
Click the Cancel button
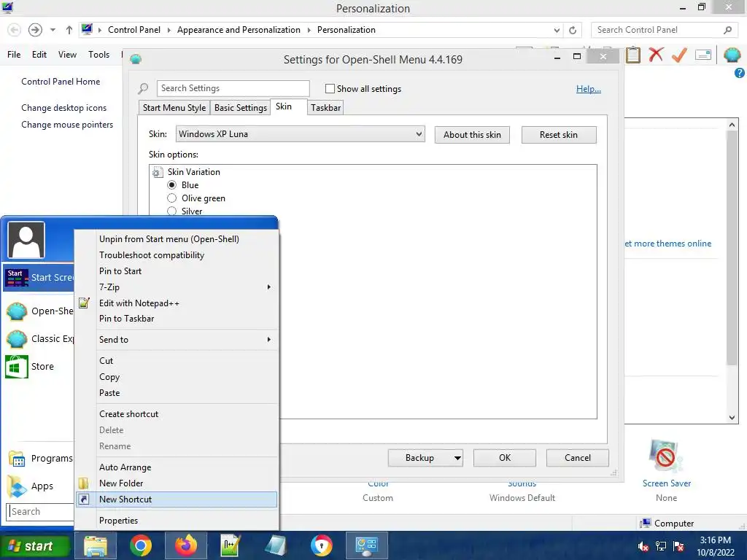coord(578,458)
